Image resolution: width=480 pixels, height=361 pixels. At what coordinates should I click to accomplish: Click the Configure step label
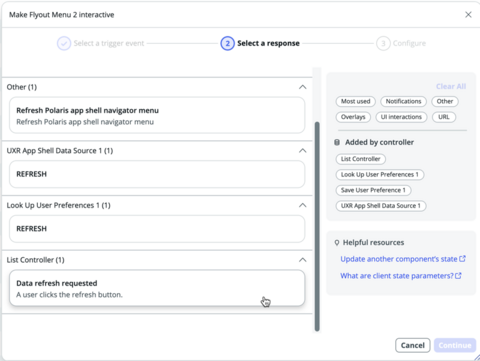[409, 43]
